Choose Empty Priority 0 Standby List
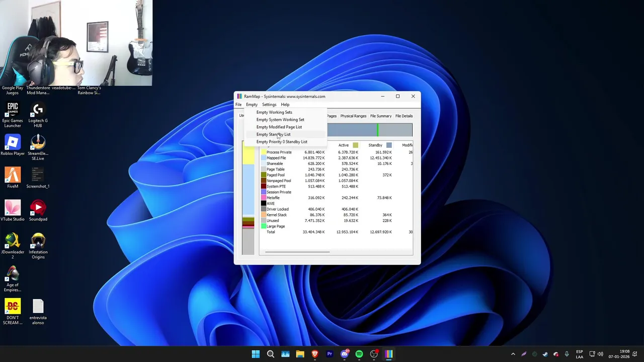The image size is (644, 362). click(x=286, y=142)
